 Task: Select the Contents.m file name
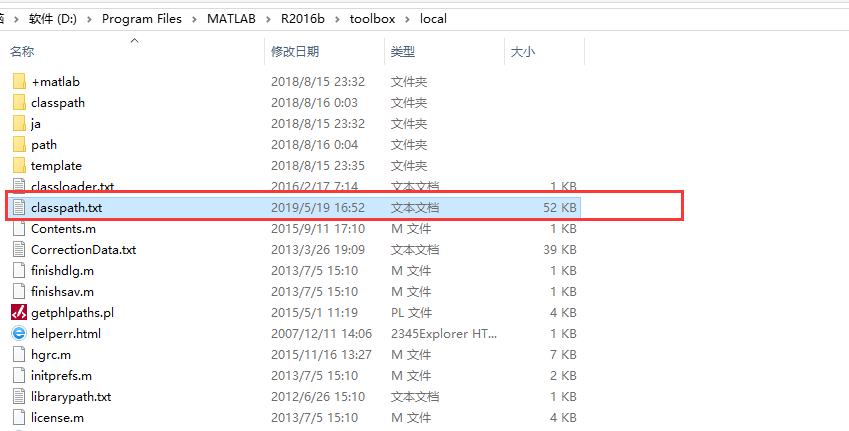tap(63, 228)
